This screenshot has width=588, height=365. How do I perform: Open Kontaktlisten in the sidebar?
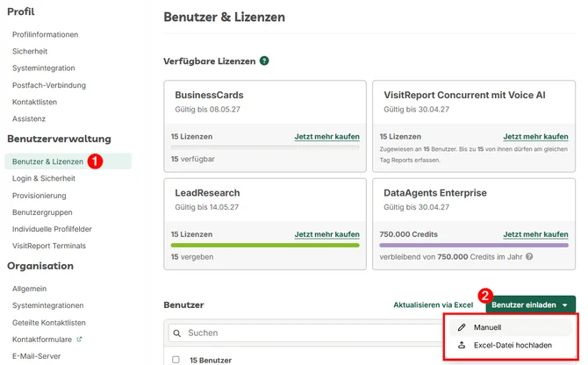34,102
